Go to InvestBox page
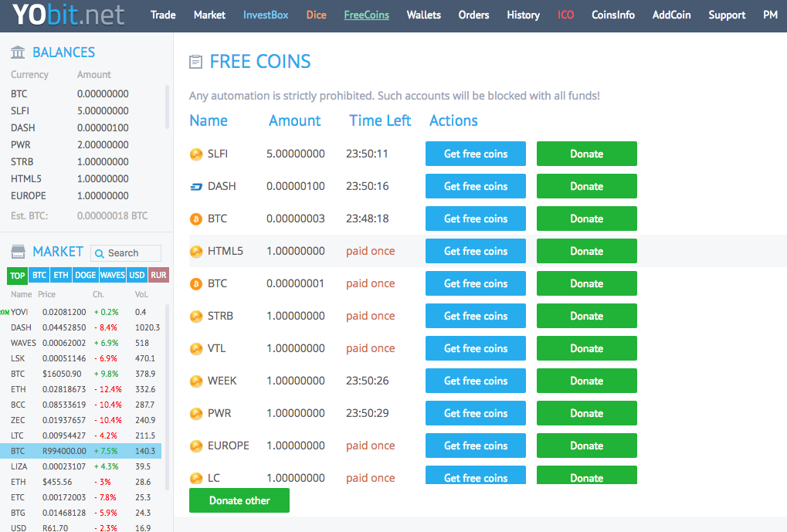The height and width of the screenshot is (532, 787). [x=266, y=15]
